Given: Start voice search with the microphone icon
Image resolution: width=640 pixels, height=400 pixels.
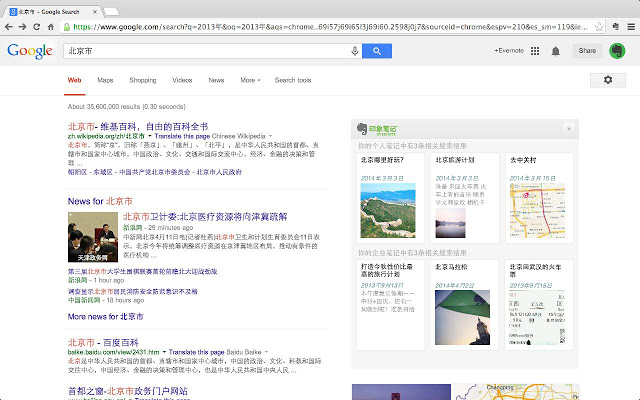Looking at the screenshot, I should coord(355,51).
